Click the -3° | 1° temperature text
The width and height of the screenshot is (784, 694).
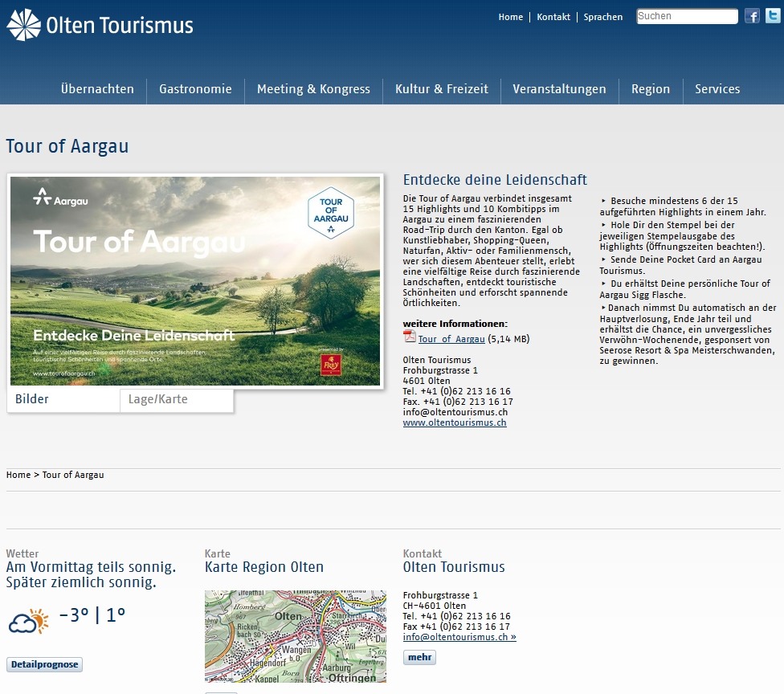pyautogui.click(x=92, y=615)
